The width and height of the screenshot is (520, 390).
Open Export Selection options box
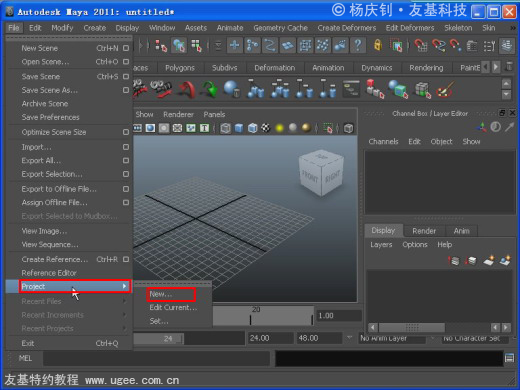point(126,174)
